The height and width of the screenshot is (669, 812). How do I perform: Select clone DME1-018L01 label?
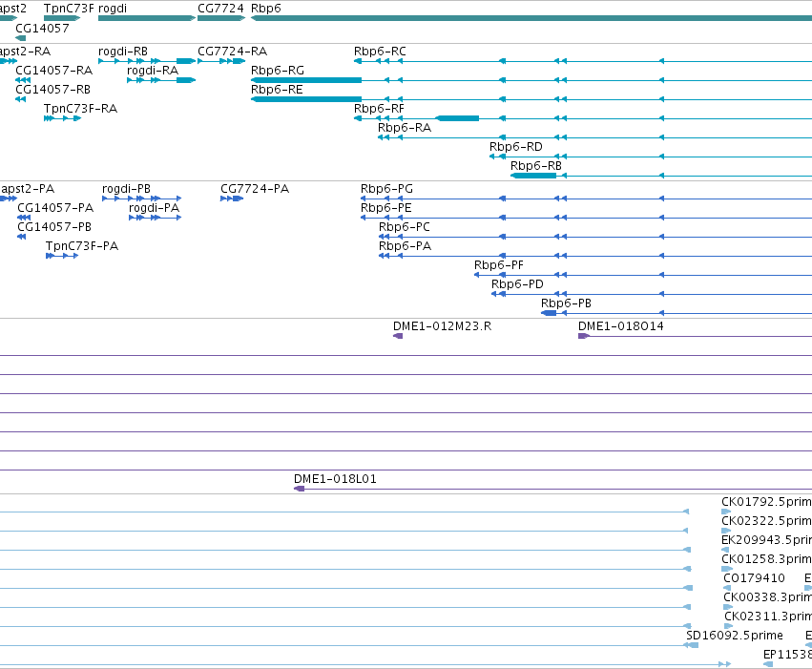click(x=335, y=479)
